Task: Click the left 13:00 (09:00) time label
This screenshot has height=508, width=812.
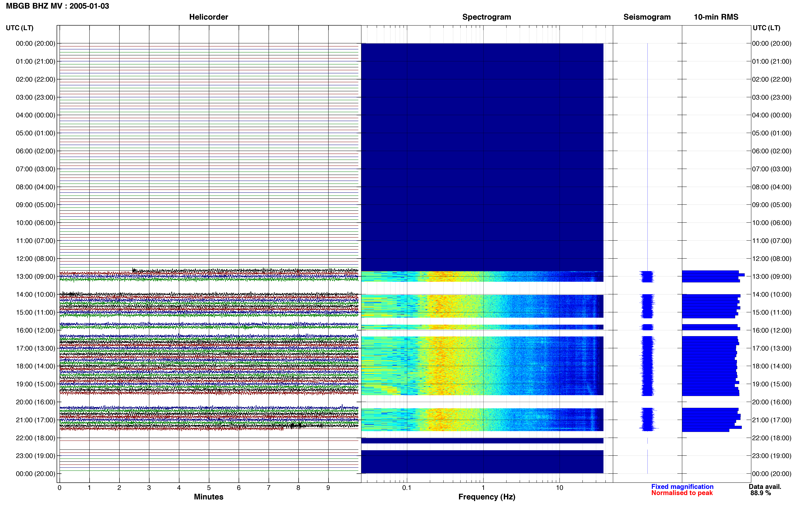Action: coord(36,277)
